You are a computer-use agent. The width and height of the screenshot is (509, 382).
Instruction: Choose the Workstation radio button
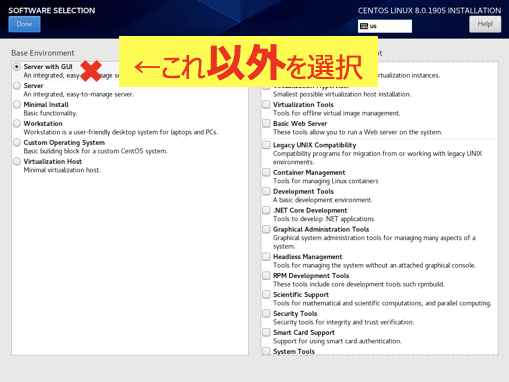pos(17,124)
